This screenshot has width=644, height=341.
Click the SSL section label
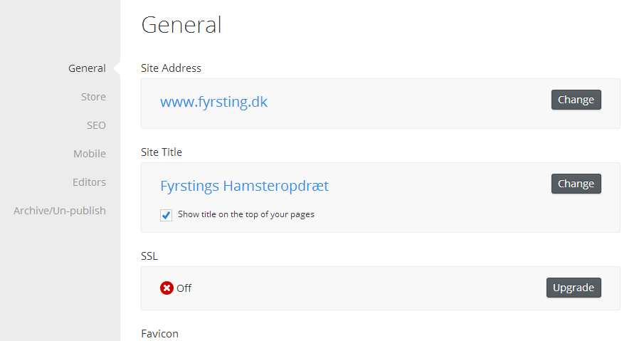149,256
